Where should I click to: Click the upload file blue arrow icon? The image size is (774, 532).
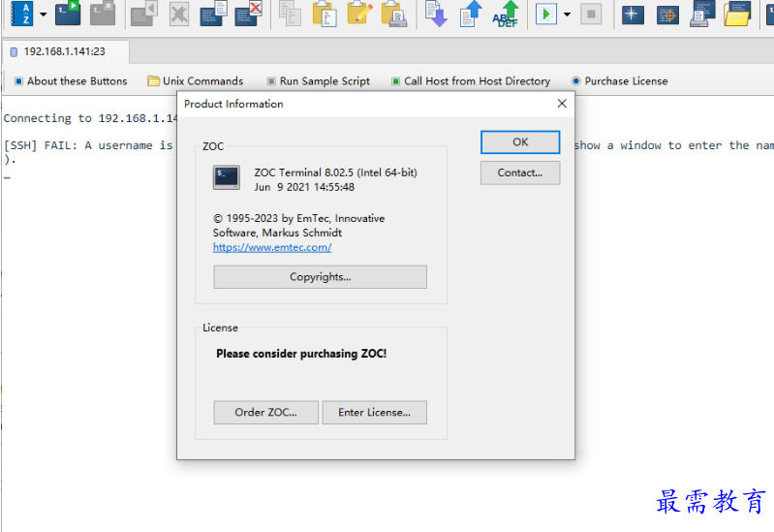pyautogui.click(x=471, y=14)
